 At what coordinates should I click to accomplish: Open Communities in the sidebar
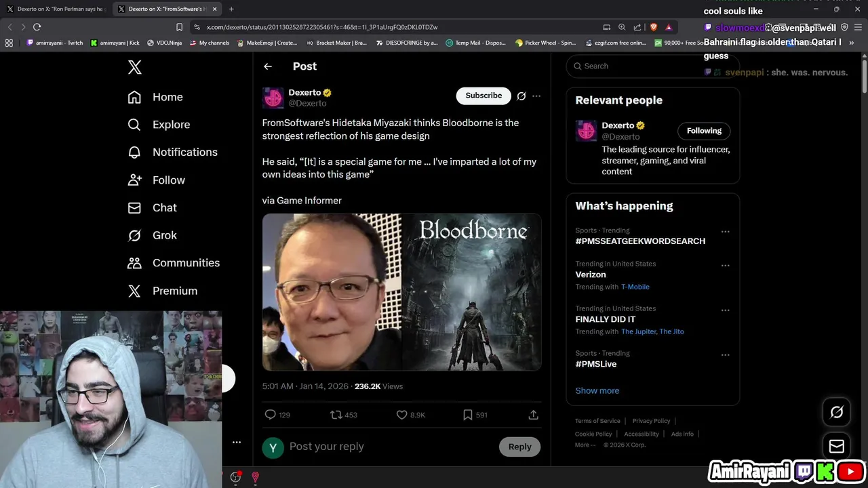174,263
